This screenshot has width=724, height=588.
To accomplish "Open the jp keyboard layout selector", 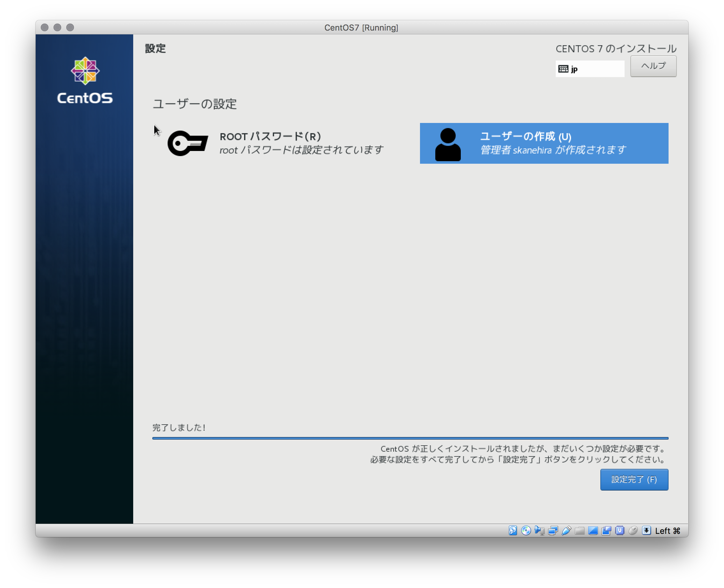I will [590, 69].
